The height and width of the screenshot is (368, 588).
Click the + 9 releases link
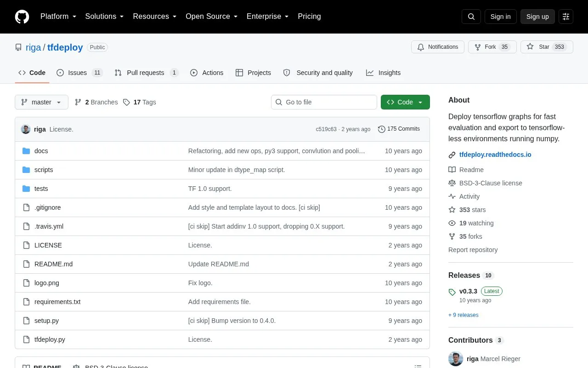(x=464, y=315)
